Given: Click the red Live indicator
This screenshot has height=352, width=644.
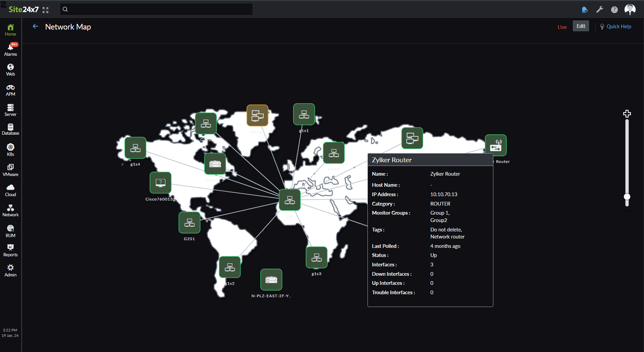Looking at the screenshot, I should pos(562,27).
